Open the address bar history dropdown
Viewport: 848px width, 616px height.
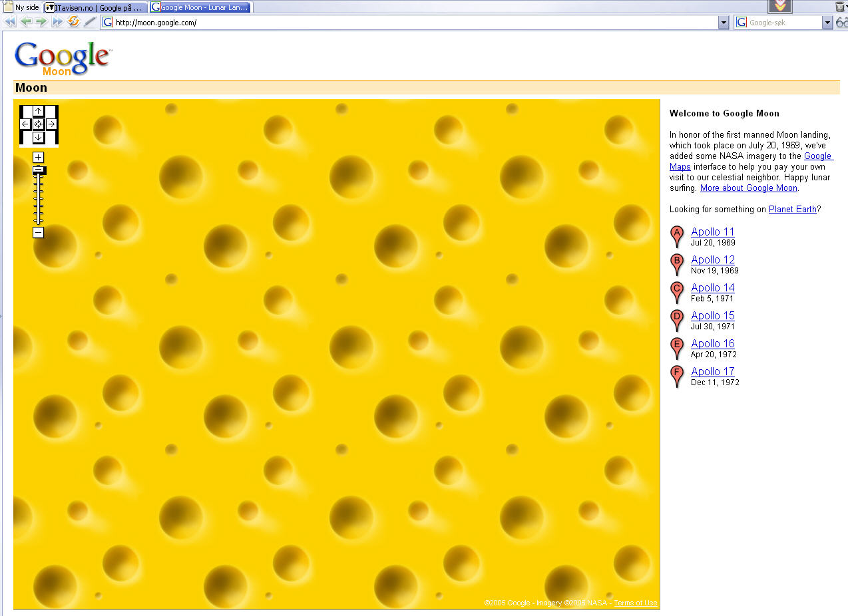tap(724, 23)
